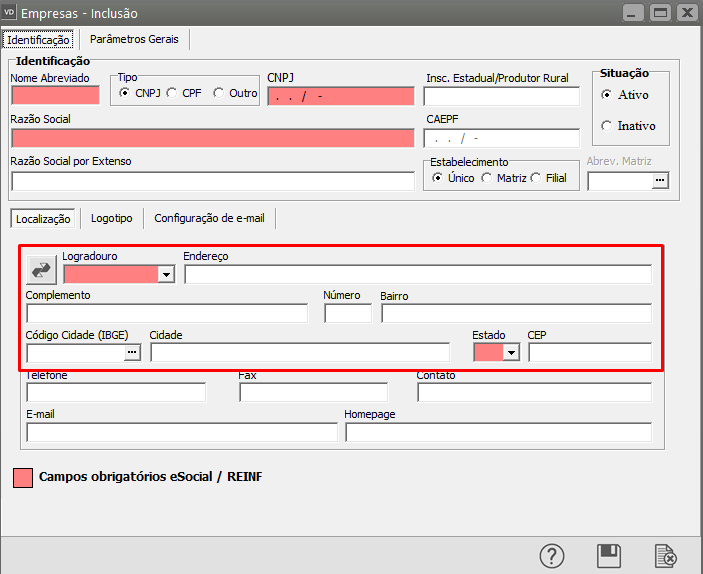Maximize the Empresas window

[x=659, y=13]
